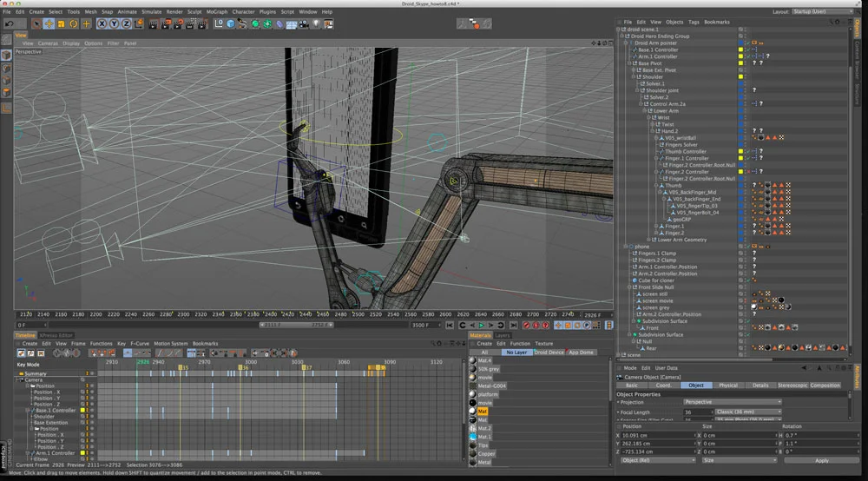Collapse the phone object hierarchy

(x=626, y=247)
